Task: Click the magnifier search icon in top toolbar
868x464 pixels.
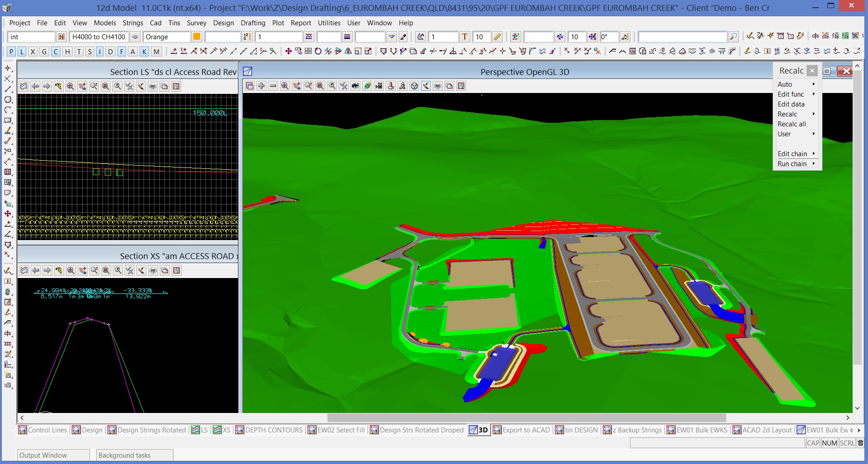Action: (733, 37)
